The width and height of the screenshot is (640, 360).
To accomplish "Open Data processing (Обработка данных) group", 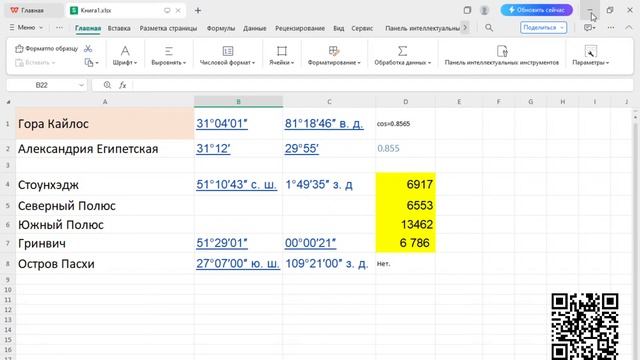I will pos(402,55).
